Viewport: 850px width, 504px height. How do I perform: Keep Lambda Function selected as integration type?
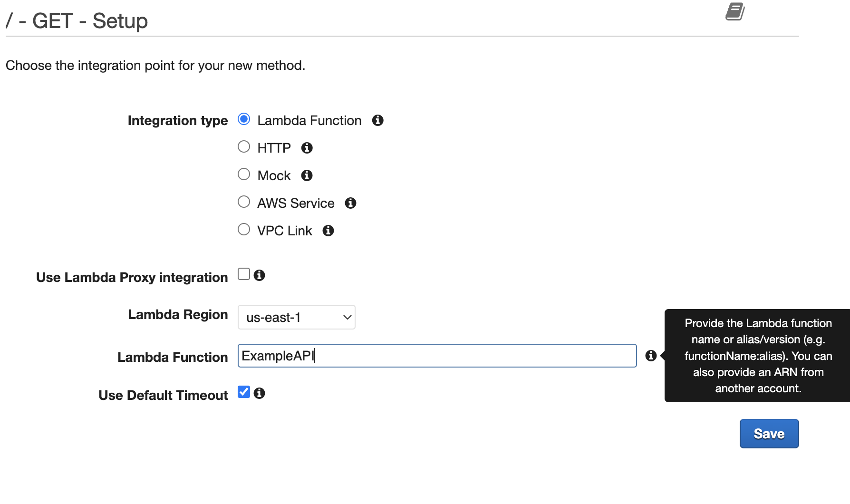click(243, 119)
